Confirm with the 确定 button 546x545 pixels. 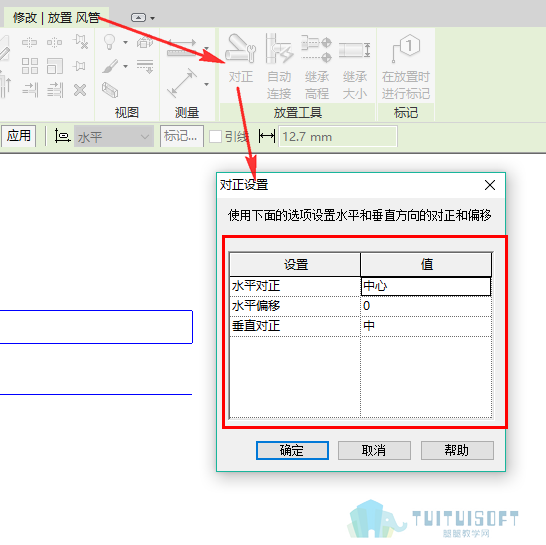click(x=292, y=450)
